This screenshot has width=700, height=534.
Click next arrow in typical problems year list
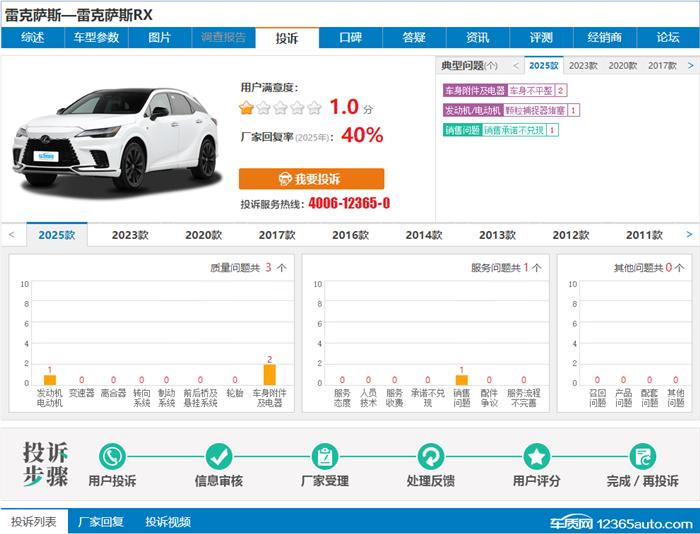pos(691,66)
